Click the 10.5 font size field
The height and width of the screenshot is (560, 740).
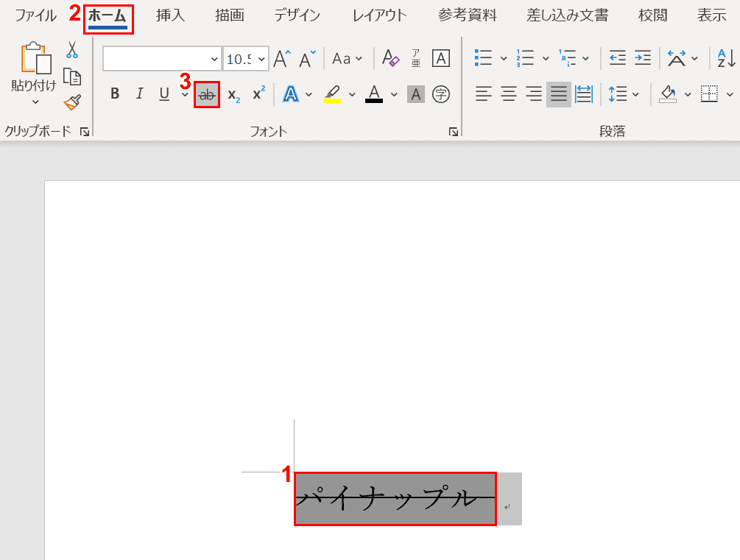(240, 59)
